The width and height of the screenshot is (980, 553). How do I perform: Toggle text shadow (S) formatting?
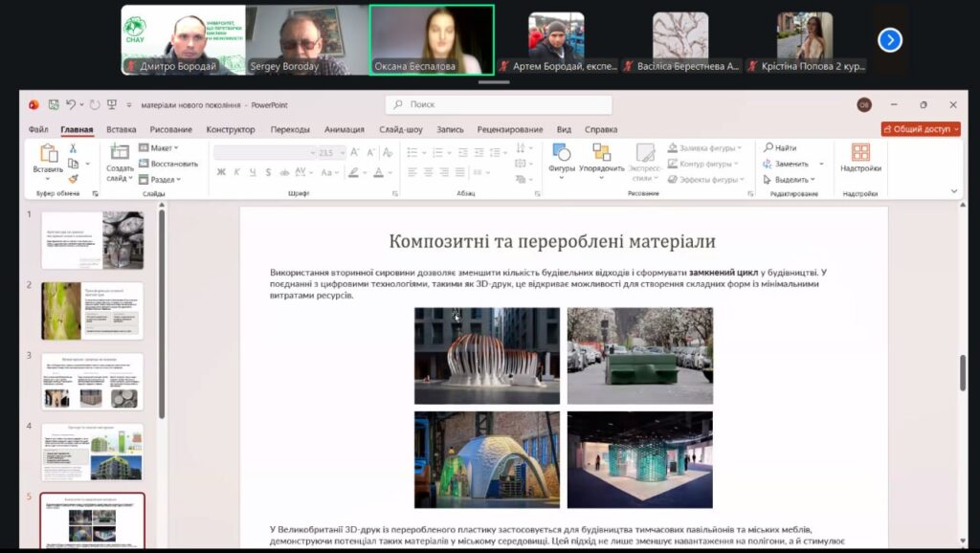tap(269, 172)
